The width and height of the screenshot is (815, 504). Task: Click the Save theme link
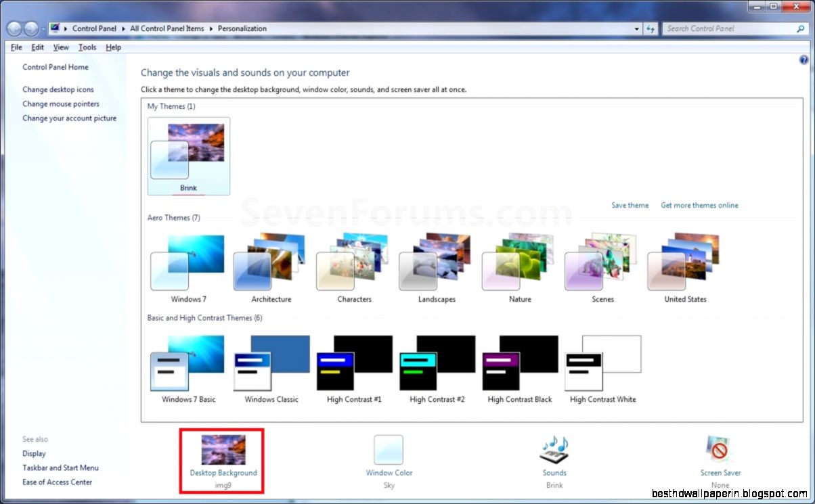[630, 205]
